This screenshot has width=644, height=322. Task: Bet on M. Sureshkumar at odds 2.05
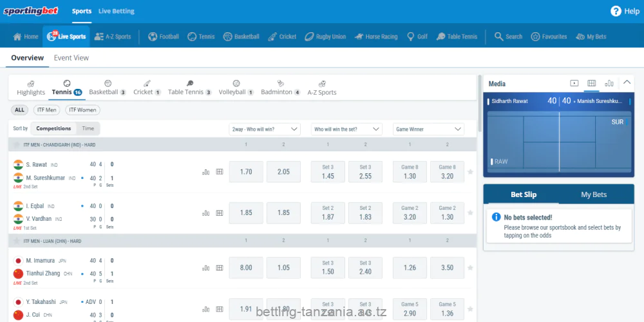point(283,172)
